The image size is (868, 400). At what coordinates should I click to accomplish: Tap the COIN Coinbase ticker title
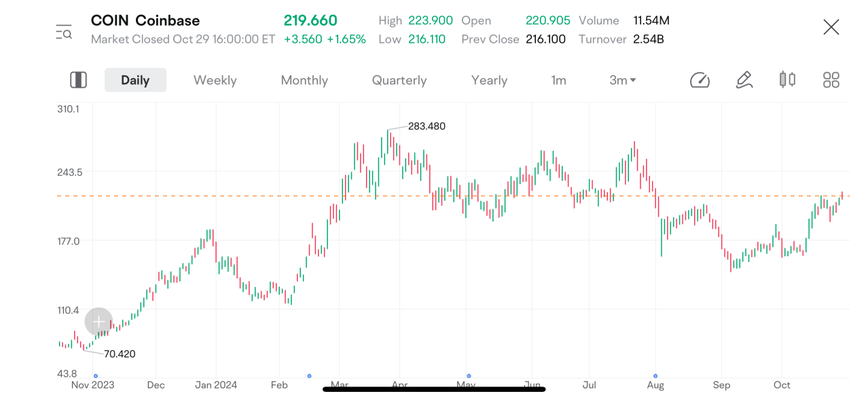tap(145, 20)
